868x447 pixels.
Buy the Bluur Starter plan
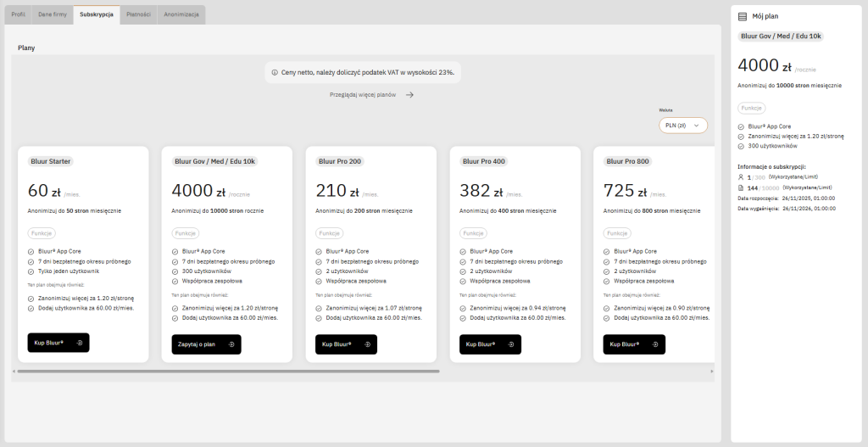(x=58, y=343)
